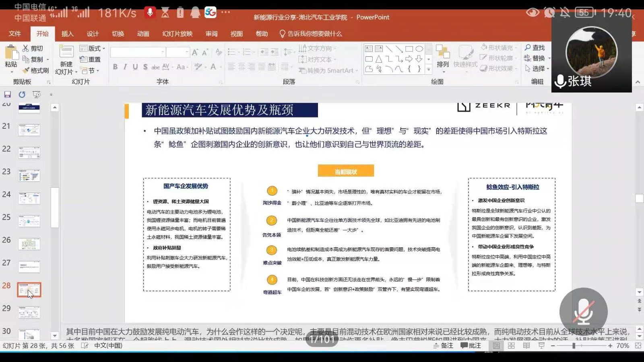Click the Cut (剪切) scissors icon
The width and height of the screenshot is (644, 362).
pyautogui.click(x=26, y=48)
